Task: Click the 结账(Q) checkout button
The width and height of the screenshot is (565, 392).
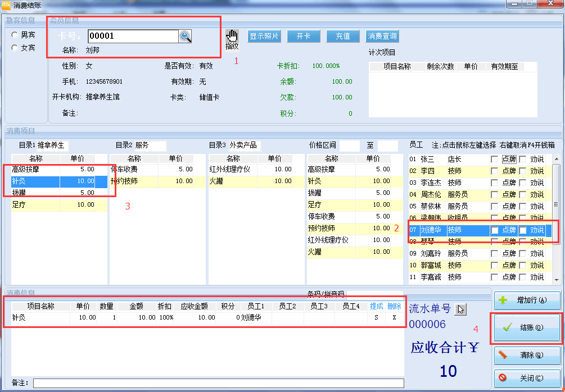Action: pyautogui.click(x=527, y=327)
